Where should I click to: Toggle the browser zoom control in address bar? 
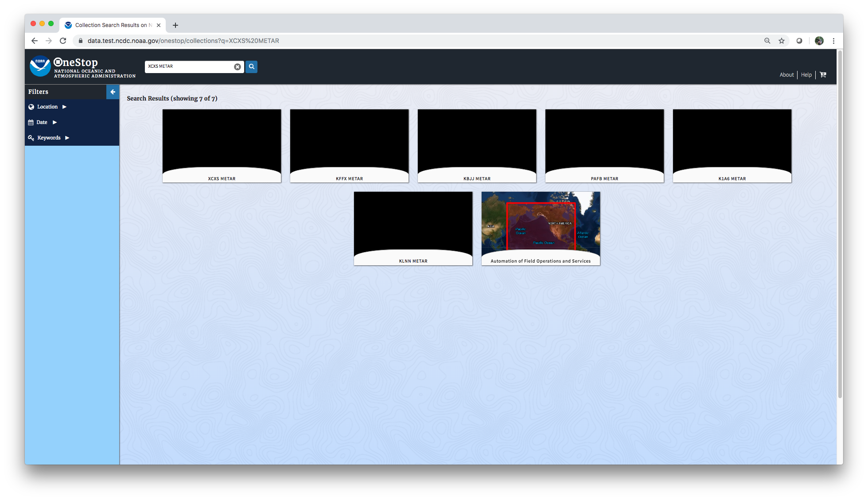tap(767, 40)
